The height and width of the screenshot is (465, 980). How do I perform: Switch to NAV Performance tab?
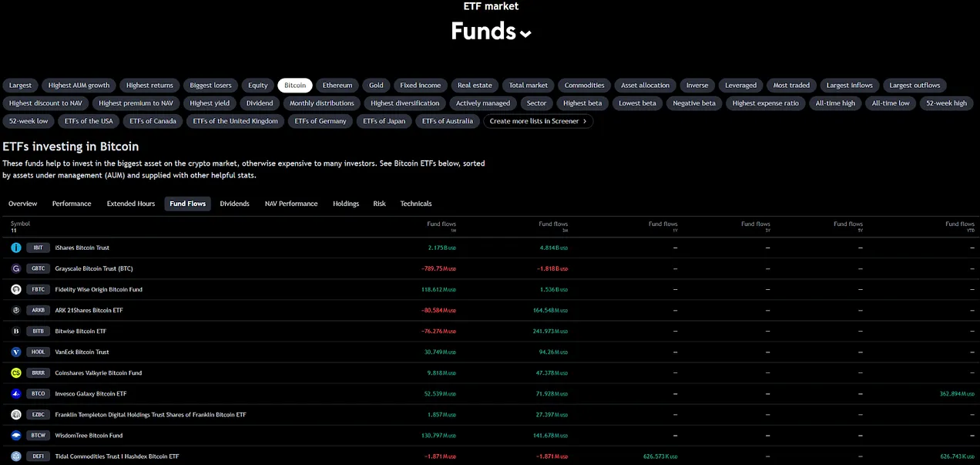point(291,204)
